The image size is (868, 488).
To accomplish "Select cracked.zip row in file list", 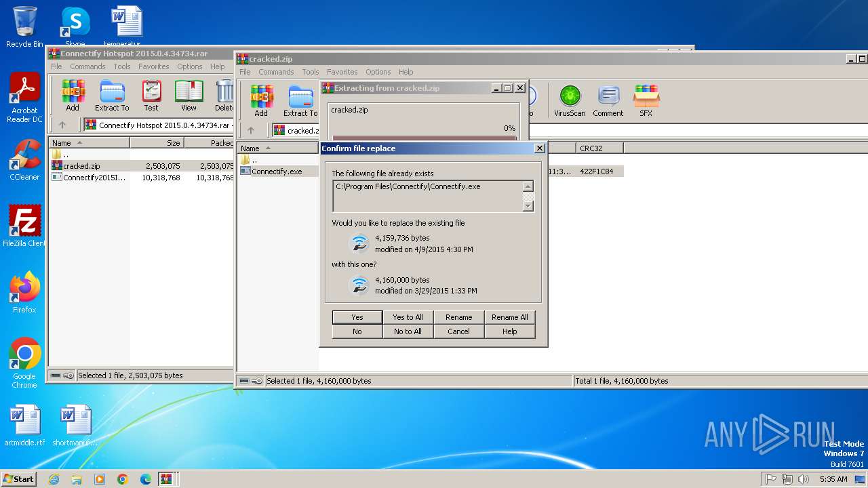I will click(142, 165).
